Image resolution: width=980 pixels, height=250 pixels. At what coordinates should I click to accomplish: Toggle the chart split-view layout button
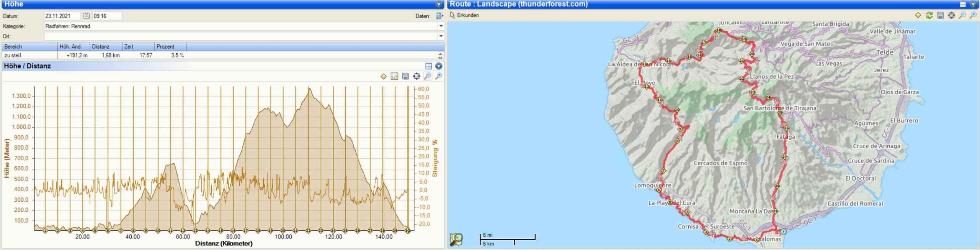[x=428, y=66]
